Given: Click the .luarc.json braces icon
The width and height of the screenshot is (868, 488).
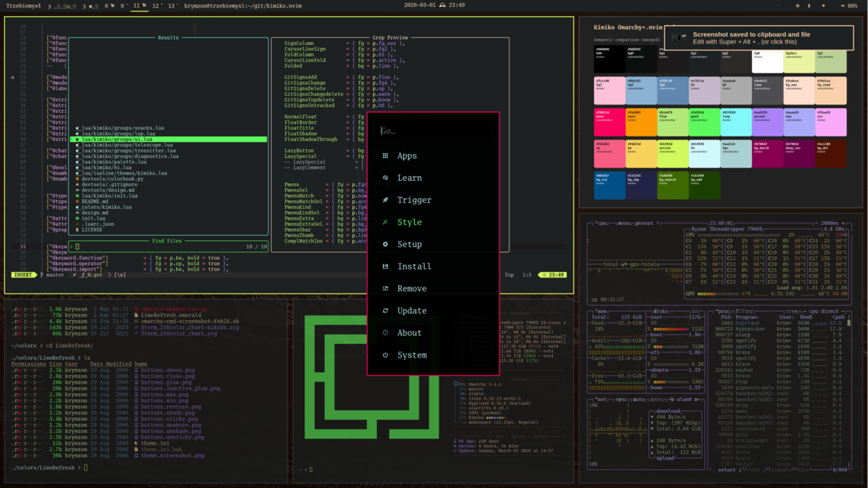Looking at the screenshot, I should pos(78,224).
